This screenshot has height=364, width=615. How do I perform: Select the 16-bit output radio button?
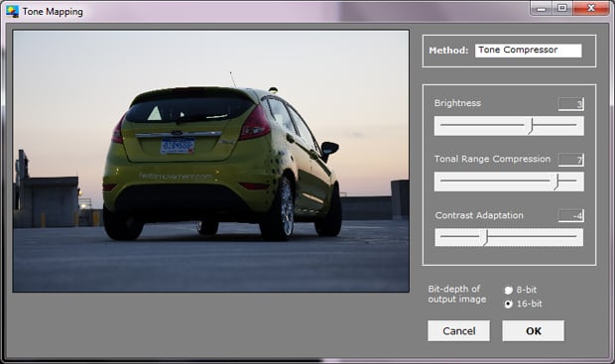(508, 303)
